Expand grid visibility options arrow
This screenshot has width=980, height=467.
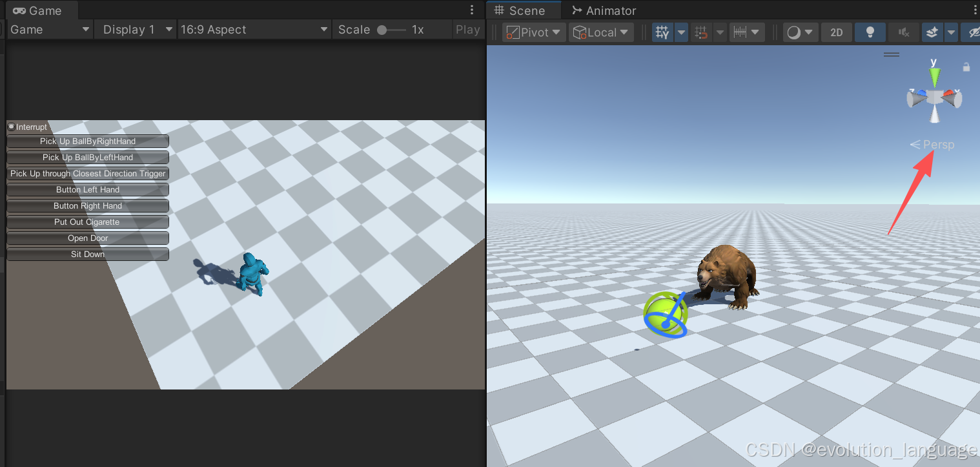tap(681, 32)
